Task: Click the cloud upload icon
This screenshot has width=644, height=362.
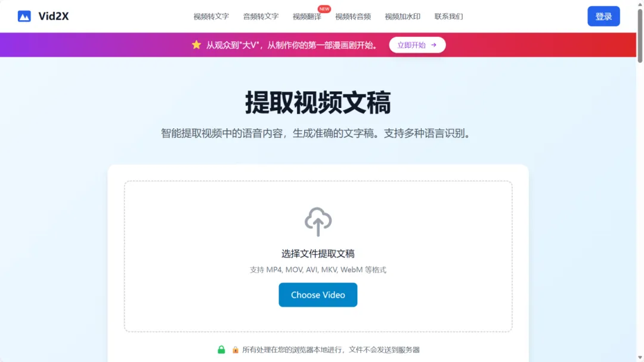Action: tap(318, 221)
